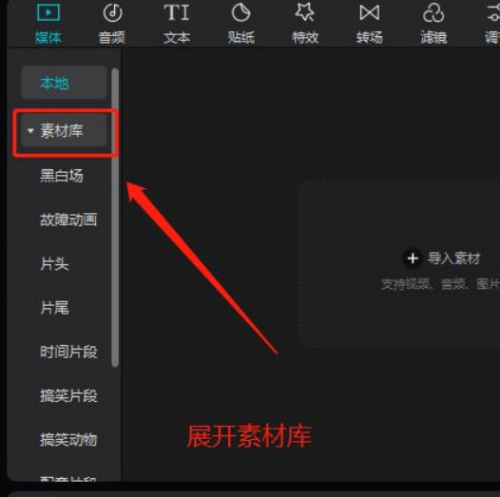This screenshot has height=497, width=500.
Task: Open the 媒体 media tab icon
Action: tap(49, 13)
